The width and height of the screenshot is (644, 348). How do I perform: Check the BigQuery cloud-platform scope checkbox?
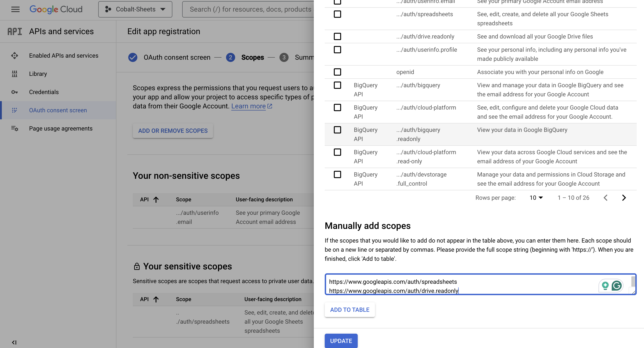pyautogui.click(x=337, y=107)
